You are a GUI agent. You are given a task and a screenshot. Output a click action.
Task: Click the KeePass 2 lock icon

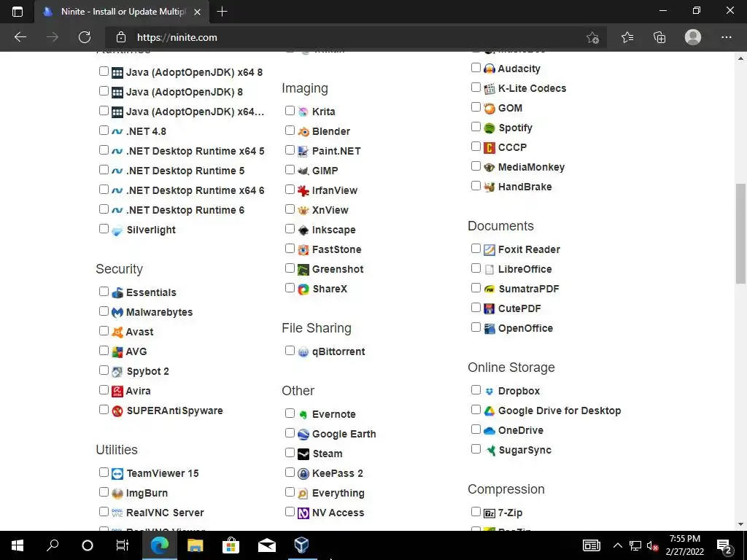[x=303, y=474]
